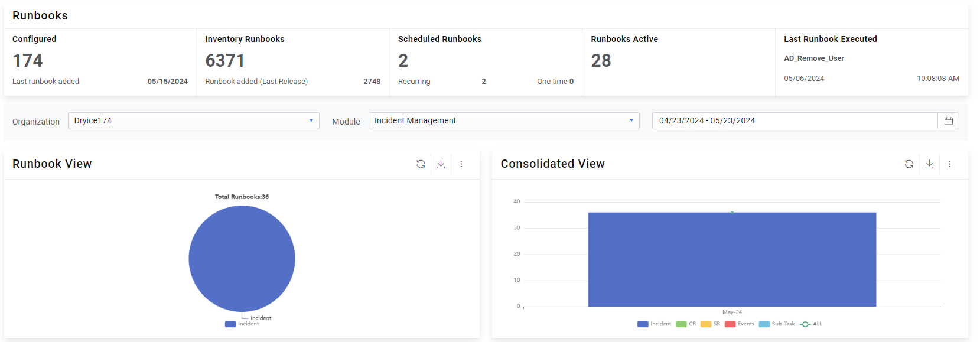Expand the Organization dropdown showing Dryice174
This screenshot has width=980, height=342.
tap(193, 121)
